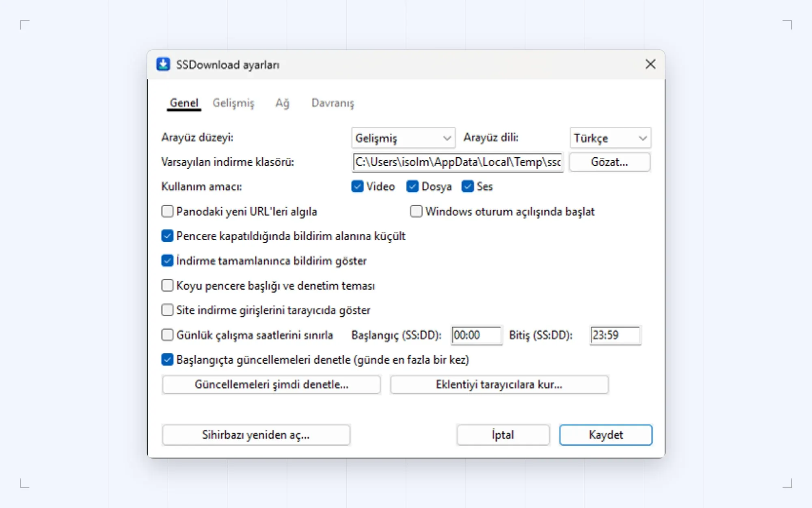Screen dimensions: 812x508
Task: Click the Başlangıç time field 00:00
Action: pyautogui.click(x=477, y=335)
